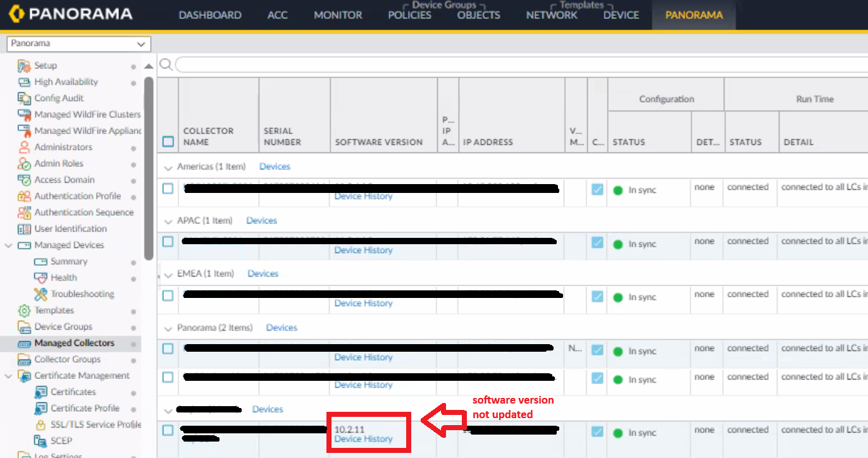Collapse the Panorama (2 Items) group
The image size is (868, 458).
[x=168, y=328]
